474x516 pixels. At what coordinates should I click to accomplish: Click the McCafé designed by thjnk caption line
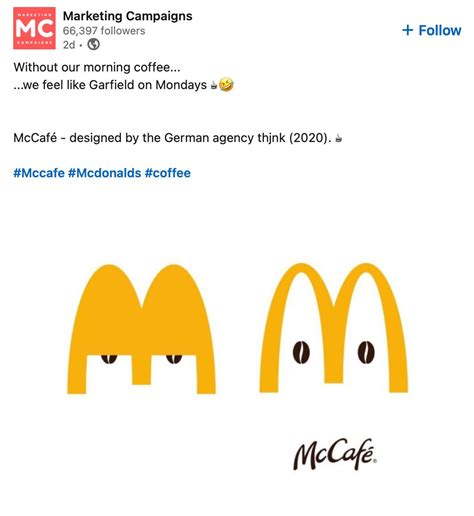coord(178,138)
